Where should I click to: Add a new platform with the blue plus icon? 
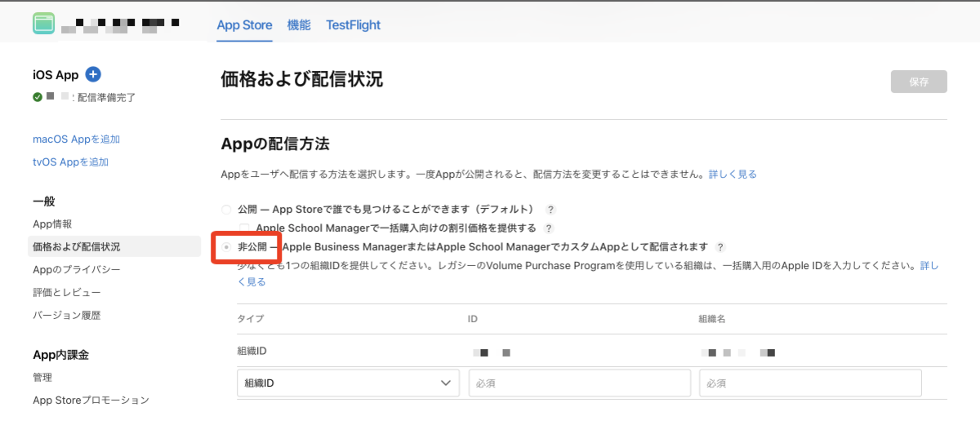[93, 75]
